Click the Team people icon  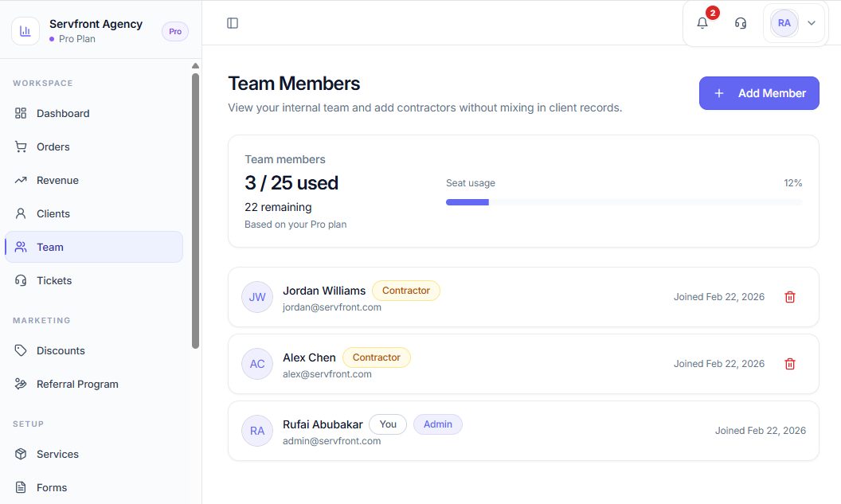(x=21, y=247)
